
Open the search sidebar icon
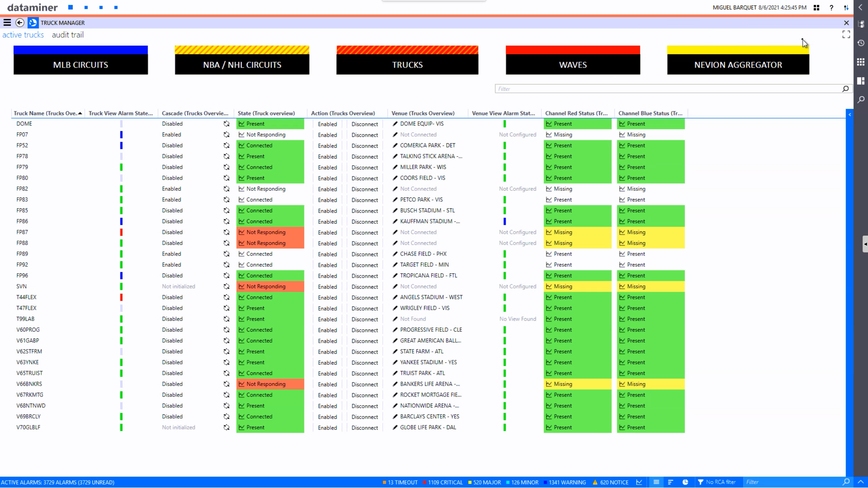point(861,100)
